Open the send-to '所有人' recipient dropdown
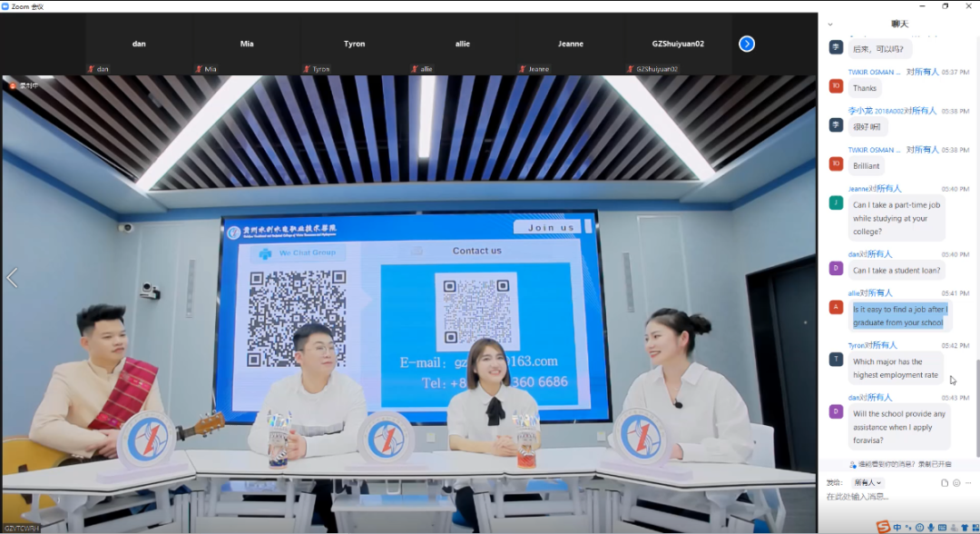 pos(867,483)
